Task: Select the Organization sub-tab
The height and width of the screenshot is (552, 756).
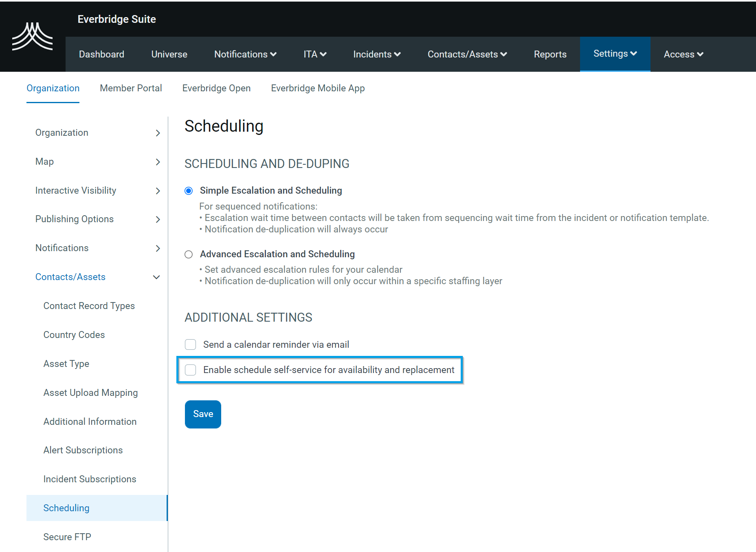Action: click(53, 88)
